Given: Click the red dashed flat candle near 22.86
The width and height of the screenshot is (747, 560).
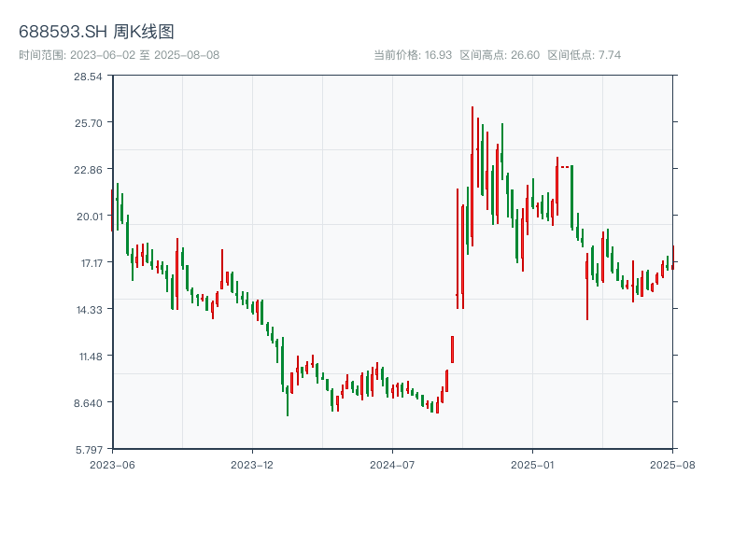Looking at the screenshot, I should pos(565,167).
